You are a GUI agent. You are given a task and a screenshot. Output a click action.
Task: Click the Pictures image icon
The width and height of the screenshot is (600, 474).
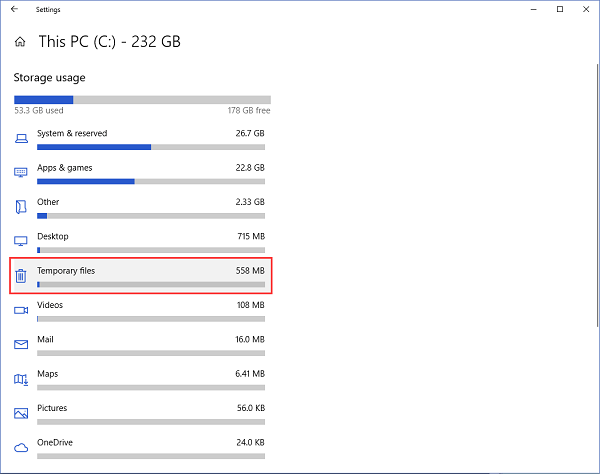click(21, 412)
